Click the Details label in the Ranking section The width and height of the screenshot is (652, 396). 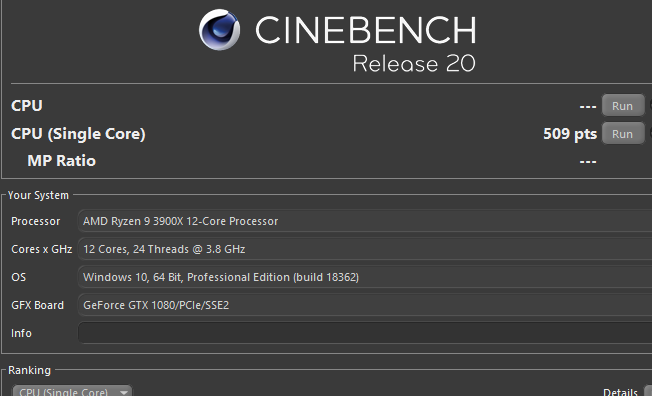(x=620, y=392)
